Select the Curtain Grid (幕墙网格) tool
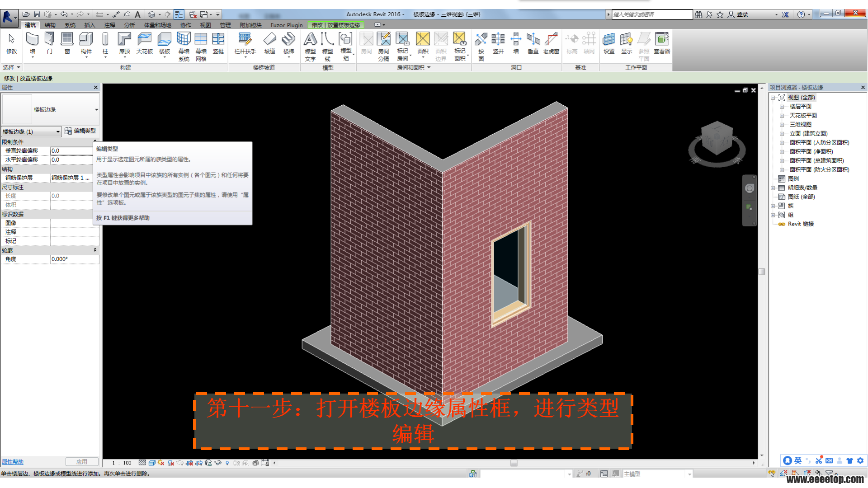 [201, 47]
